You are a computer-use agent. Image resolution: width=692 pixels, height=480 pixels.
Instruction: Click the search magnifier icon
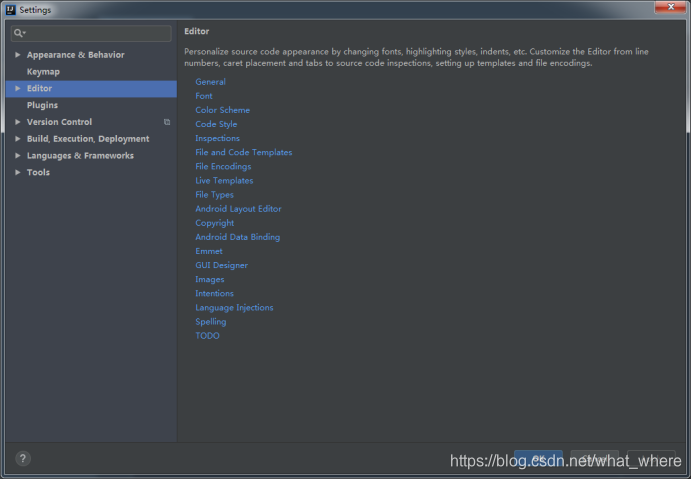(x=19, y=33)
